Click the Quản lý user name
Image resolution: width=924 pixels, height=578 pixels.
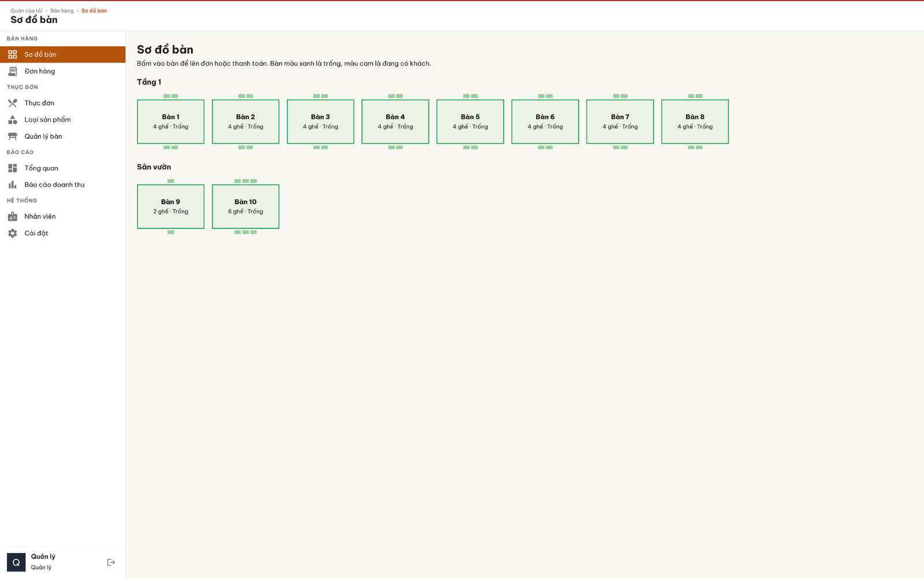coord(43,557)
